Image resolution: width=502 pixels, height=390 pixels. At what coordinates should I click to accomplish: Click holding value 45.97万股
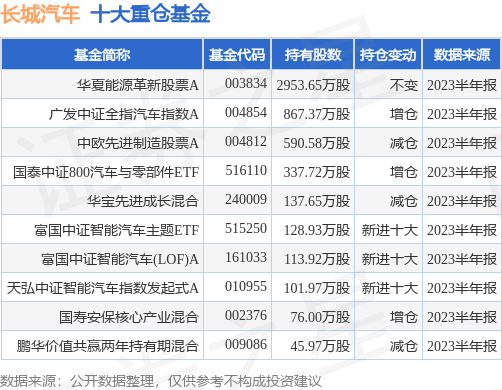(x=320, y=346)
